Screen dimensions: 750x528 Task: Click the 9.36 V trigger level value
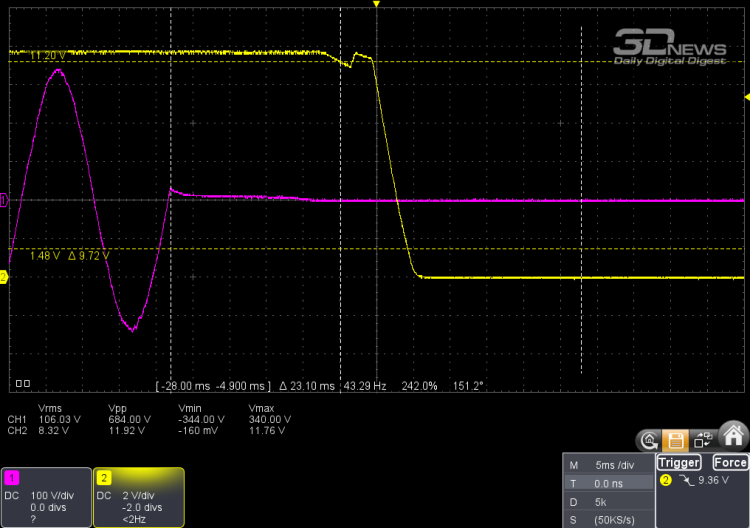point(716,481)
